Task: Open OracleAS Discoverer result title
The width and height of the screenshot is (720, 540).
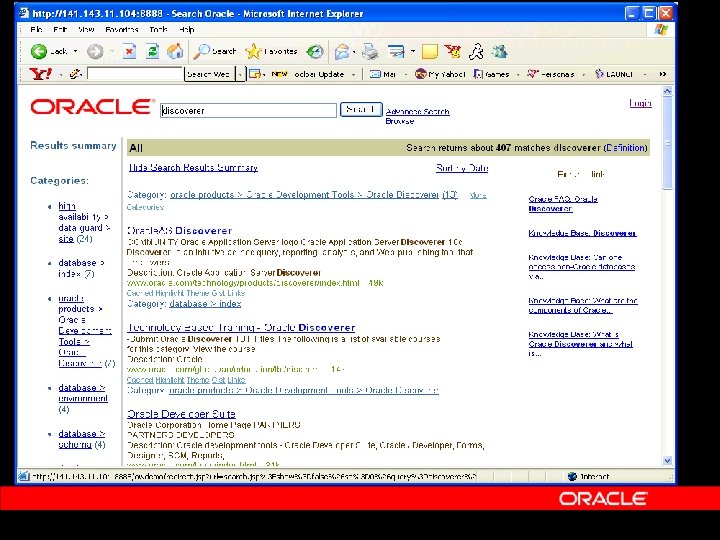Action: tap(180, 231)
